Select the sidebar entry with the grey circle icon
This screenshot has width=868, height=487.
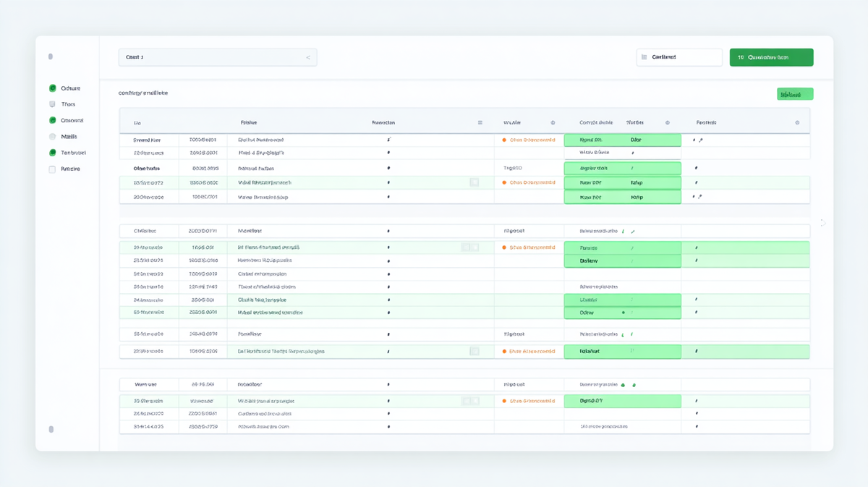coord(64,137)
